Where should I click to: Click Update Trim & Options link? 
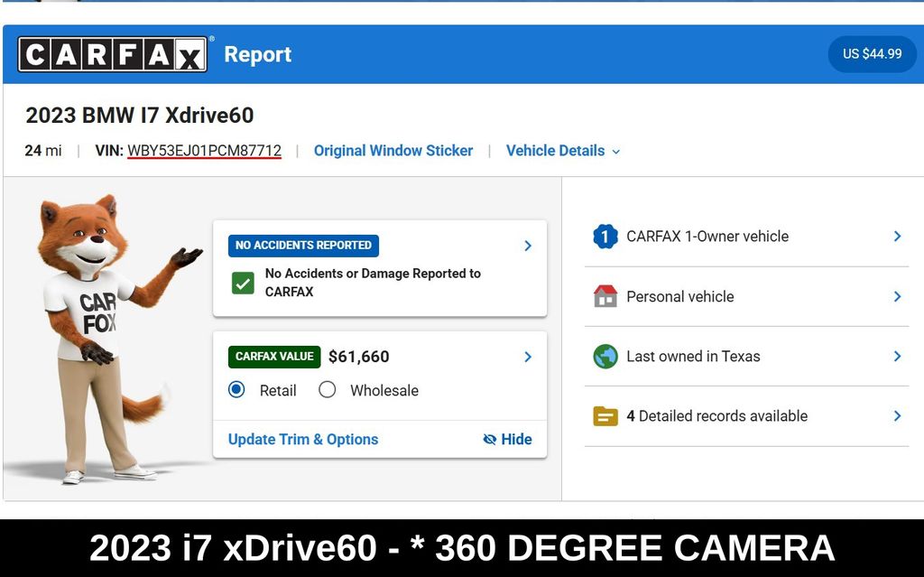pyautogui.click(x=303, y=440)
